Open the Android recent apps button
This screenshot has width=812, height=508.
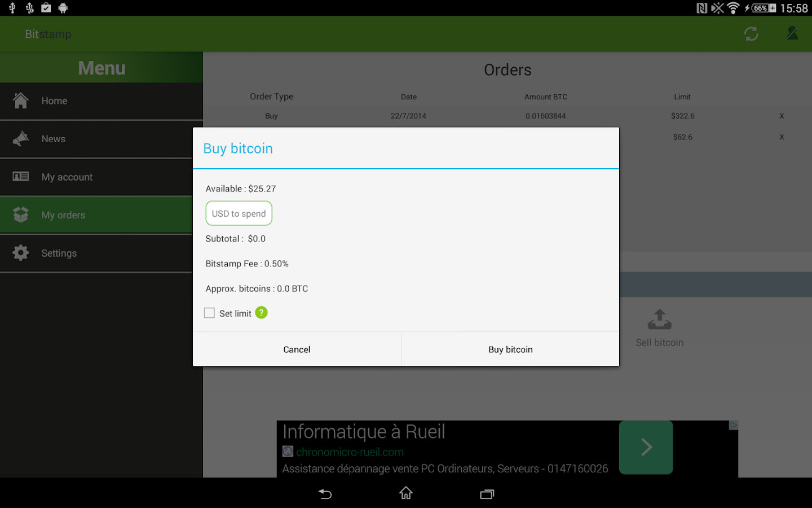point(487,494)
